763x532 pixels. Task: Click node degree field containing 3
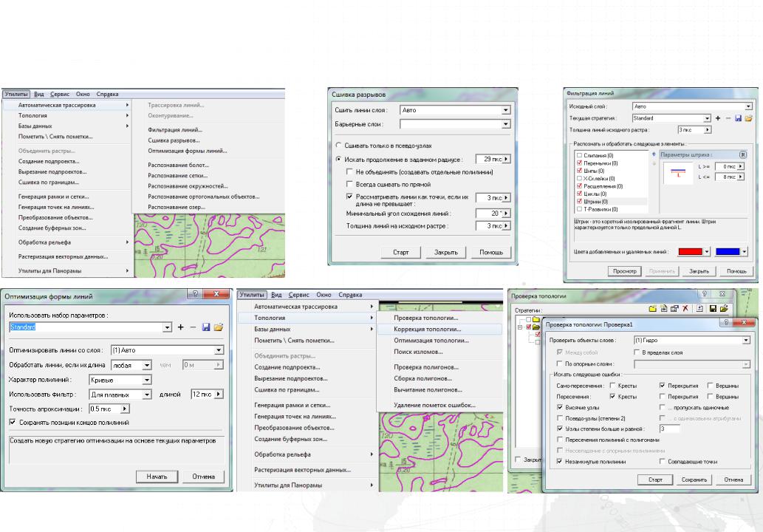coord(669,429)
